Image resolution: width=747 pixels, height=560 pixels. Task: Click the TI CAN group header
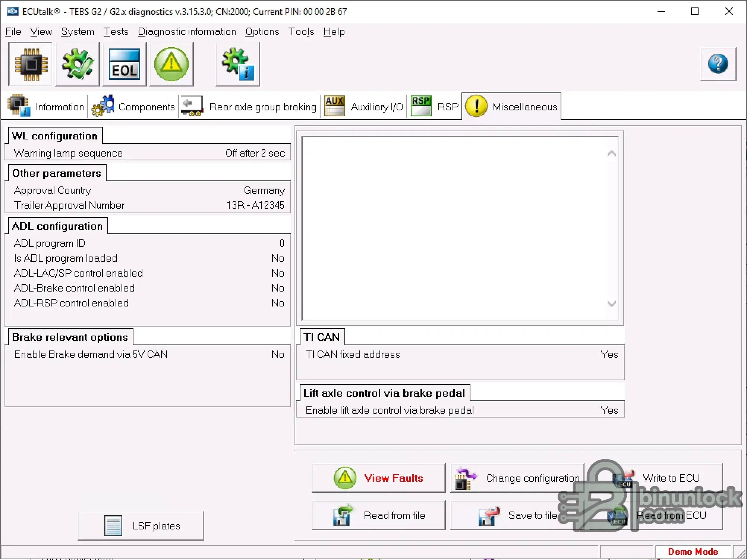click(322, 337)
